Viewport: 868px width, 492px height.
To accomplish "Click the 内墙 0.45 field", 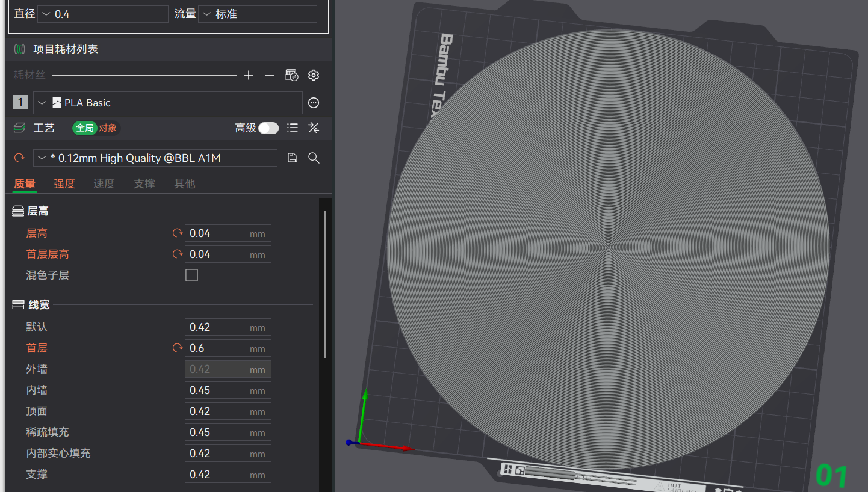I will click(228, 390).
